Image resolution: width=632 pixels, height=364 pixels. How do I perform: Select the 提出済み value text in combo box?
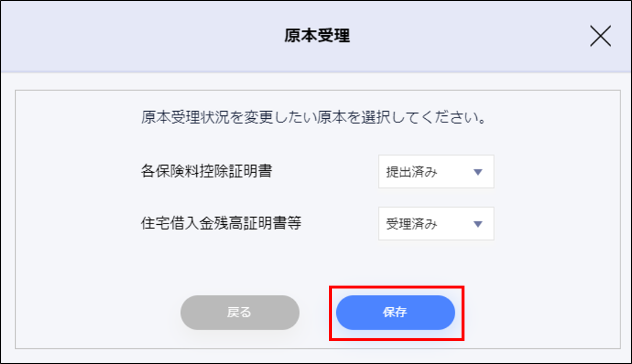point(412,172)
